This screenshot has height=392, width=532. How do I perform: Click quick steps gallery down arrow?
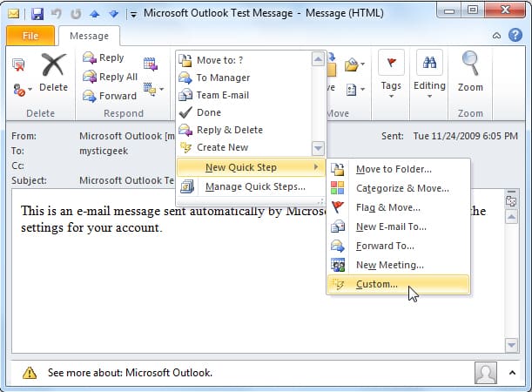(x=318, y=148)
